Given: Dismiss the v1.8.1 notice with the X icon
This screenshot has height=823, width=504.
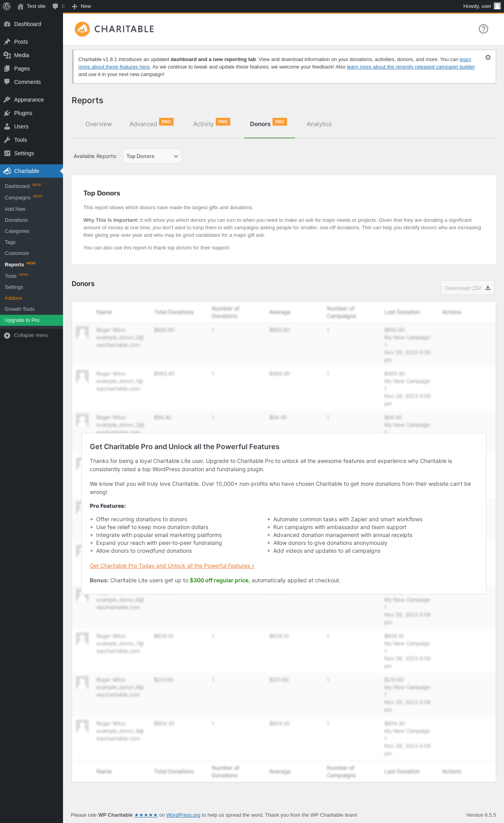Looking at the screenshot, I should coord(488,58).
